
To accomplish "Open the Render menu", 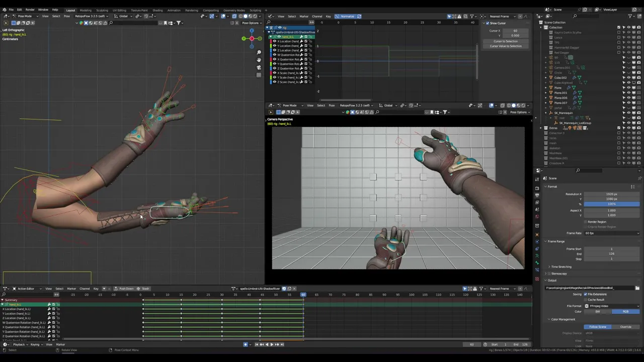I will [30, 10].
